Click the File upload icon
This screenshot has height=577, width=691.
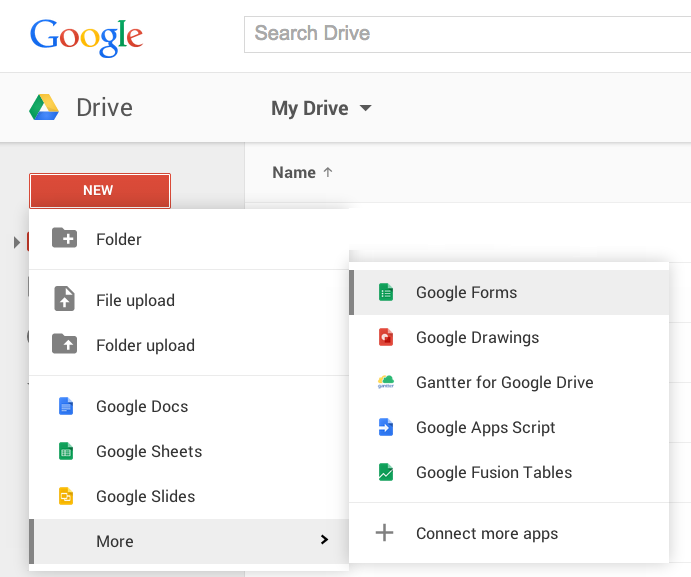(x=65, y=299)
